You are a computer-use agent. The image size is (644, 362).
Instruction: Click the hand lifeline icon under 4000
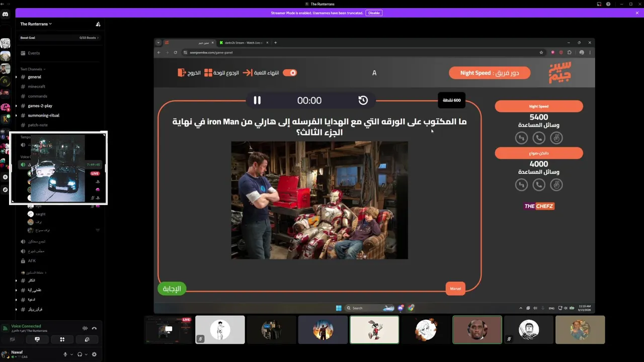(x=556, y=185)
